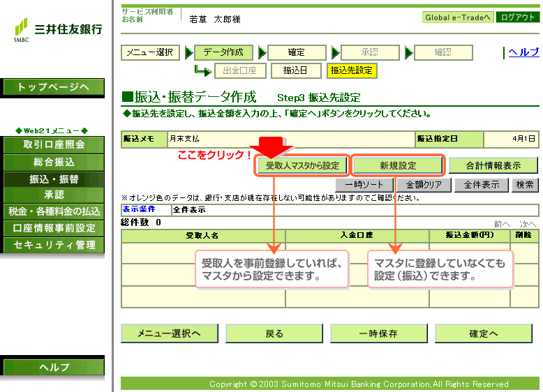
Task: Click greyed 確認 step box
Action: (443, 52)
